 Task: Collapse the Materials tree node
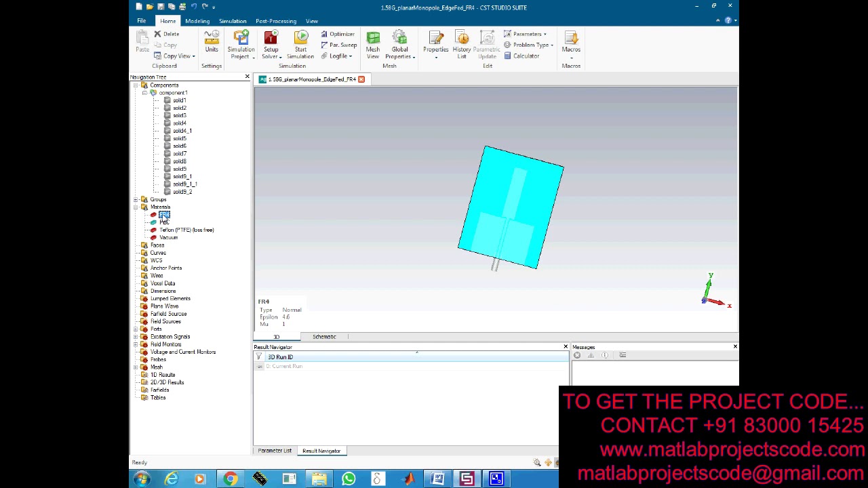[136, 207]
